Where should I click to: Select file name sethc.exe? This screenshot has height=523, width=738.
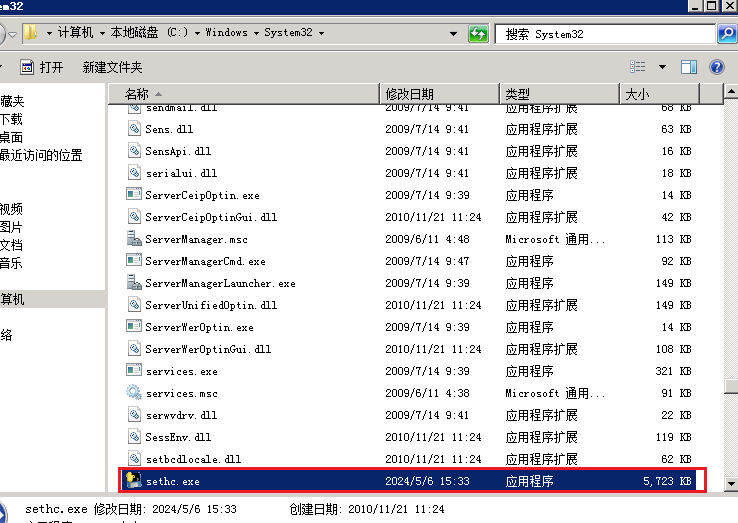[173, 482]
